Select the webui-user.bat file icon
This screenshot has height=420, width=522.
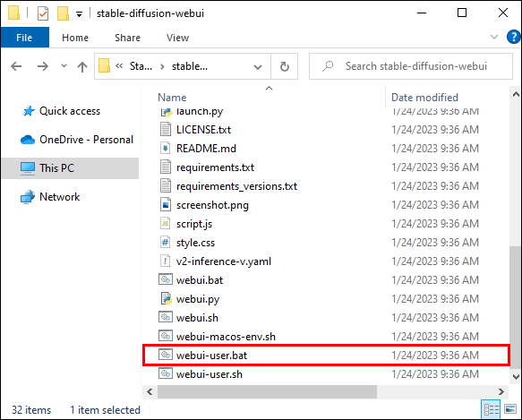[x=166, y=355]
